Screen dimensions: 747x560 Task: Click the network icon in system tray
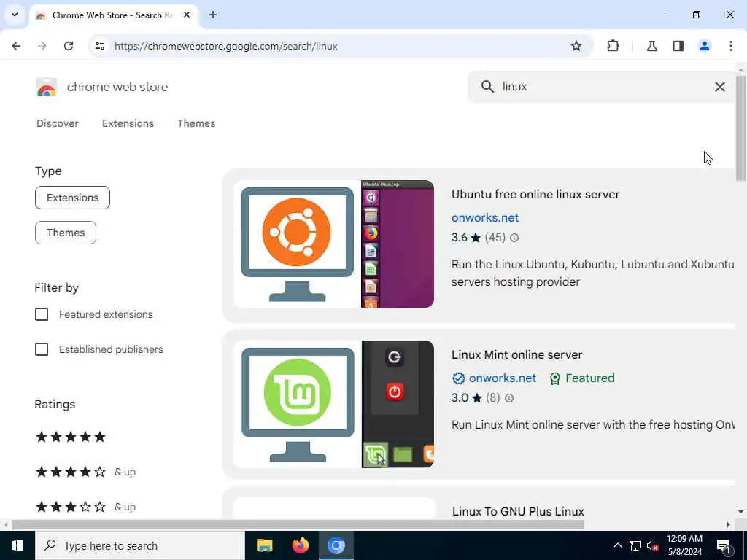point(635,545)
